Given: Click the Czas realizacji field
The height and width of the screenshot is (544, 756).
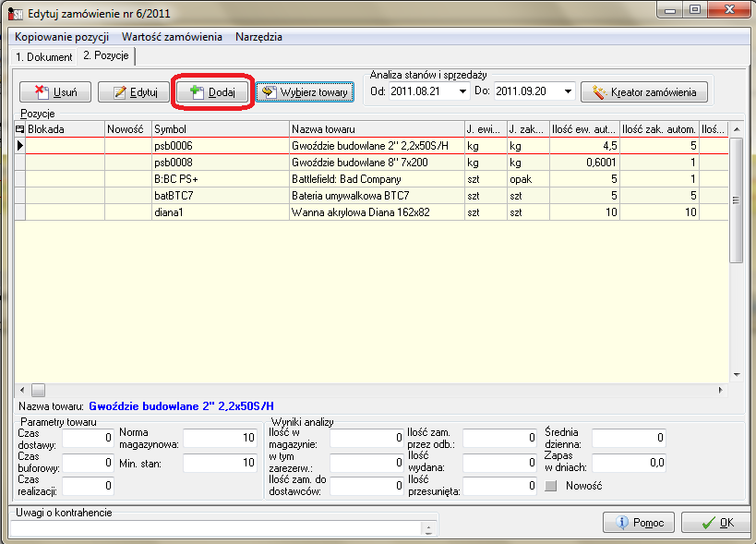Looking at the screenshot, I should [x=89, y=486].
